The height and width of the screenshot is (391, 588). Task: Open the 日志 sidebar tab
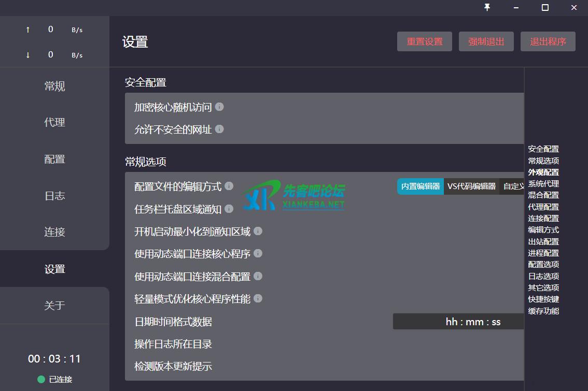point(54,196)
